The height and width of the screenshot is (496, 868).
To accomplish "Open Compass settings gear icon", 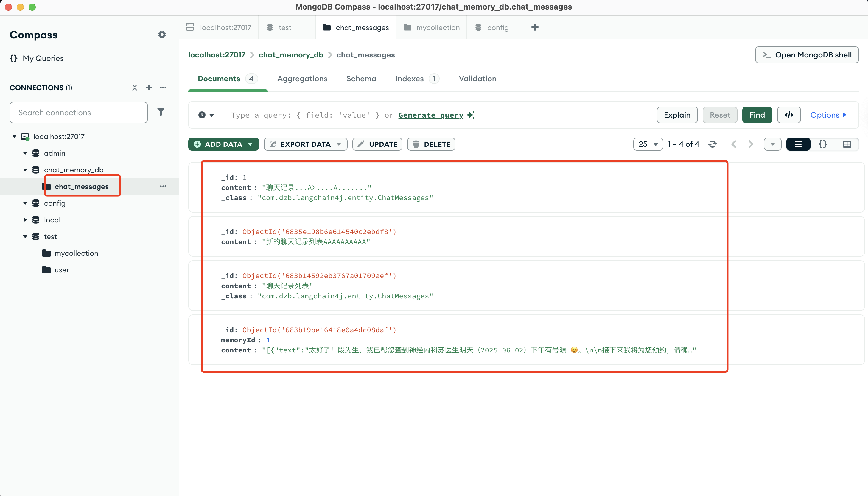I will (x=162, y=35).
